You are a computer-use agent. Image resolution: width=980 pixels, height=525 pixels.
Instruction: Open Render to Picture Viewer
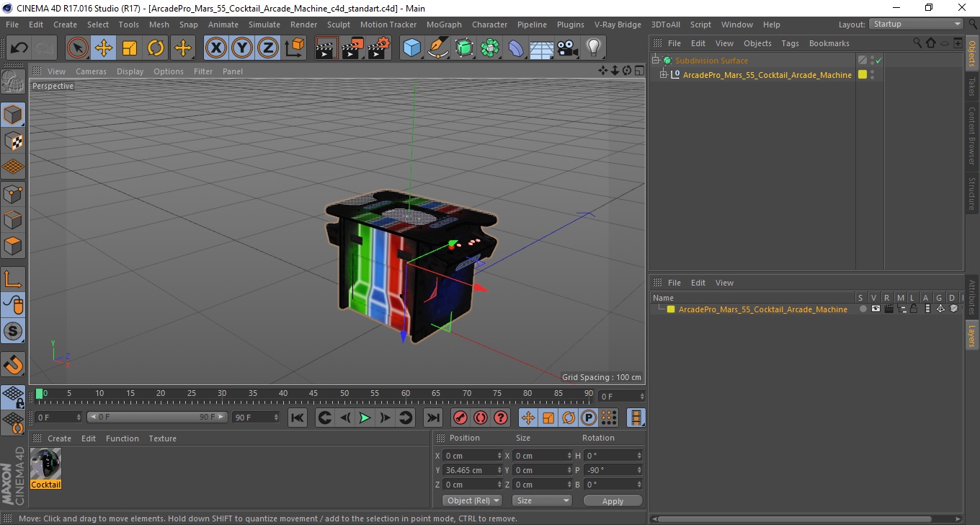(353, 48)
